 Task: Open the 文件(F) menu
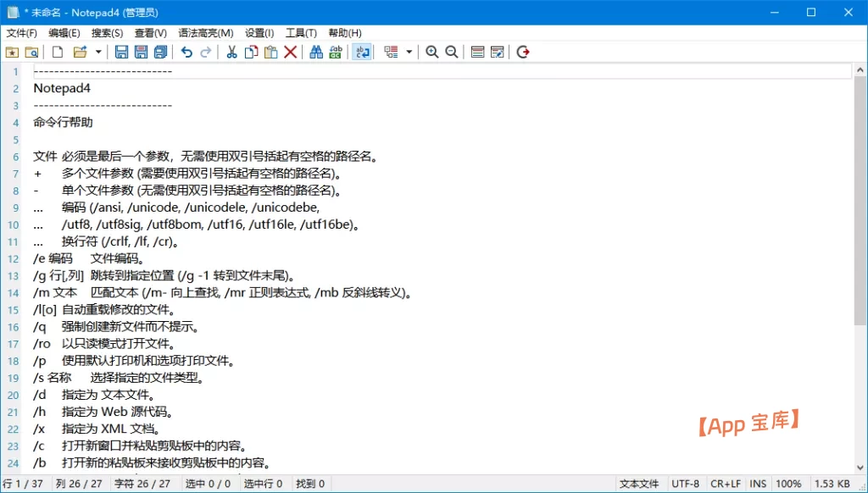pos(21,33)
